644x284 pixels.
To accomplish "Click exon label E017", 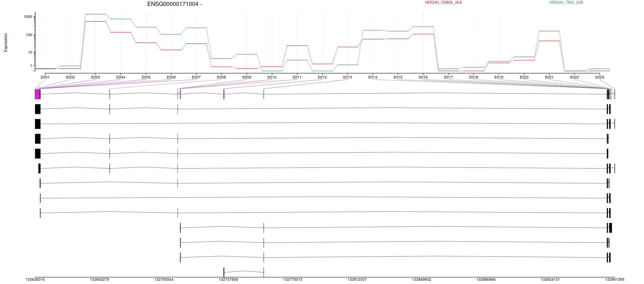I will 448,77.
